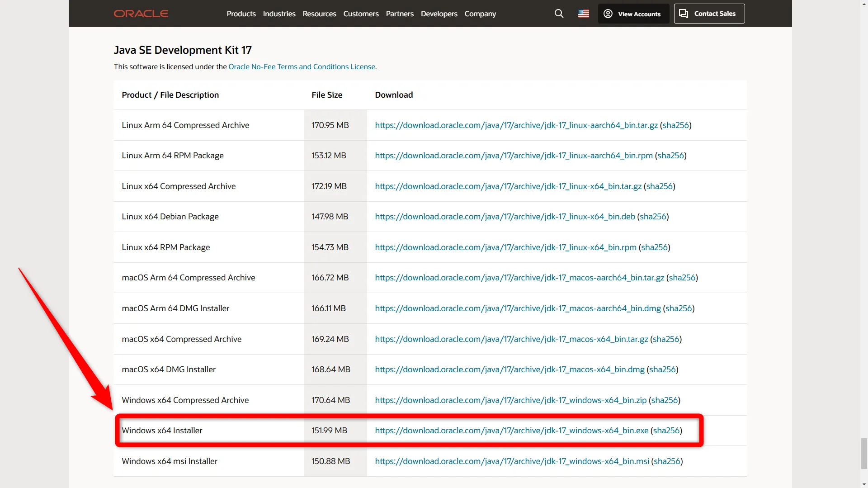
Task: Download jdk-17_macos-aarch64_bin.dmg link
Action: (x=518, y=308)
